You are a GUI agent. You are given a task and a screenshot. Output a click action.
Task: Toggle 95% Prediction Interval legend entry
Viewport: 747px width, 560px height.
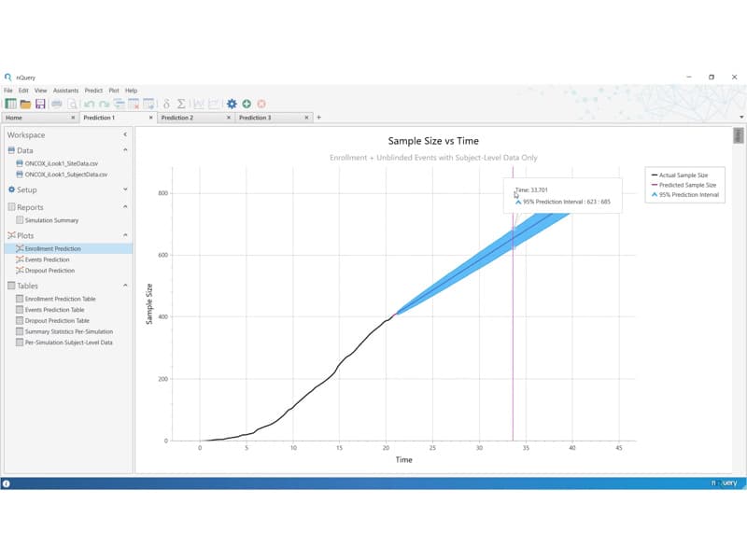click(x=685, y=195)
